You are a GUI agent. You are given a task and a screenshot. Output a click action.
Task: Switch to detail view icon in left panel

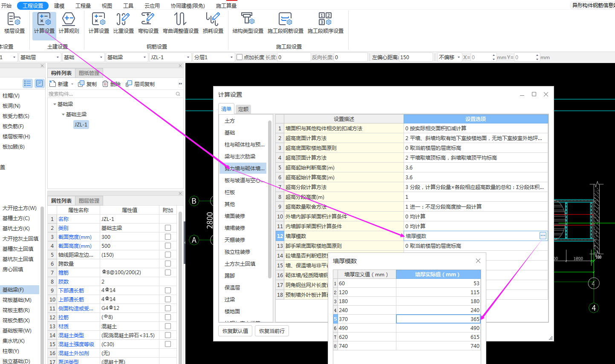[x=40, y=83]
